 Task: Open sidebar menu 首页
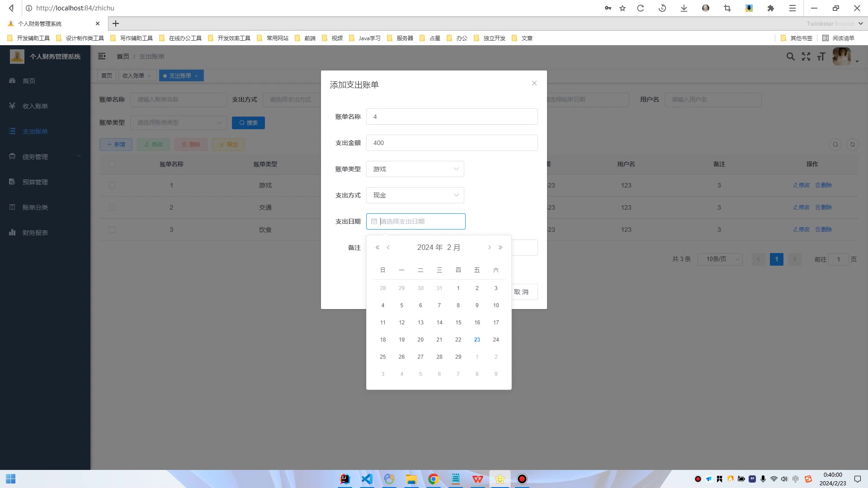click(45, 81)
